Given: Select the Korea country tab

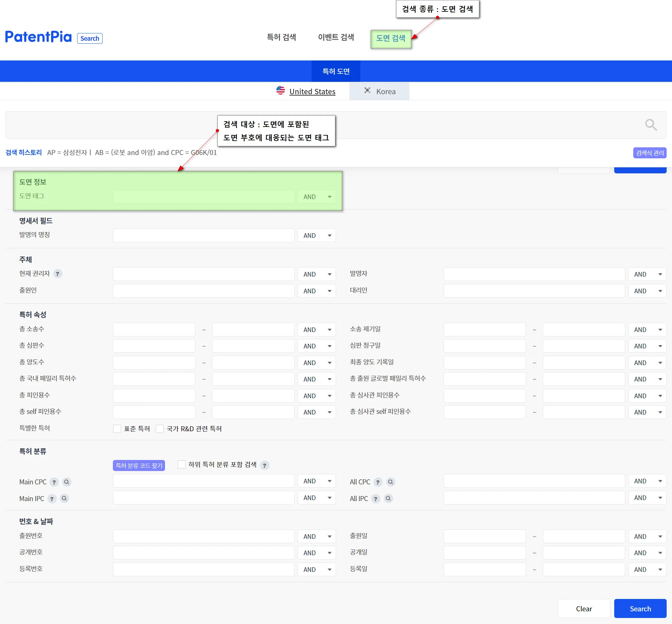Looking at the screenshot, I should click(379, 92).
